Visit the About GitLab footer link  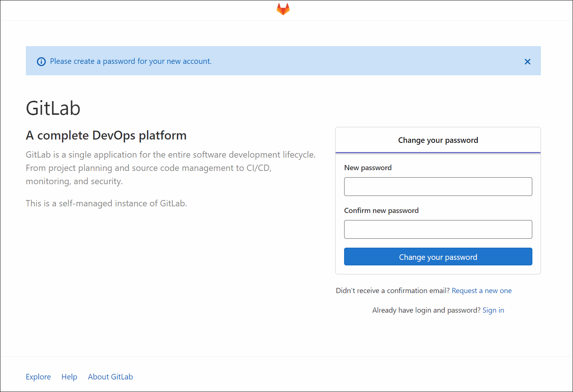(110, 377)
